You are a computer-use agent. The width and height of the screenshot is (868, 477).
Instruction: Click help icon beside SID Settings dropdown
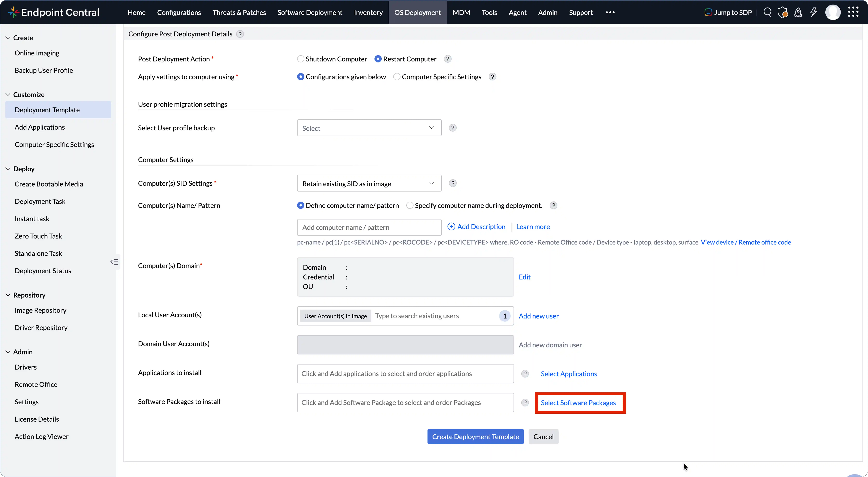453,183
